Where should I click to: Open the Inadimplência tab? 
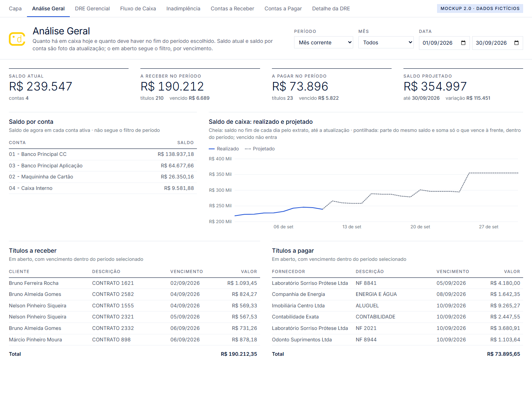coord(183,8)
